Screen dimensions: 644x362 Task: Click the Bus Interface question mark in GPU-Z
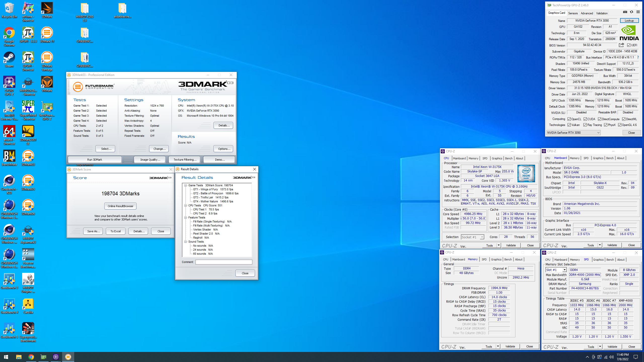[638, 57]
